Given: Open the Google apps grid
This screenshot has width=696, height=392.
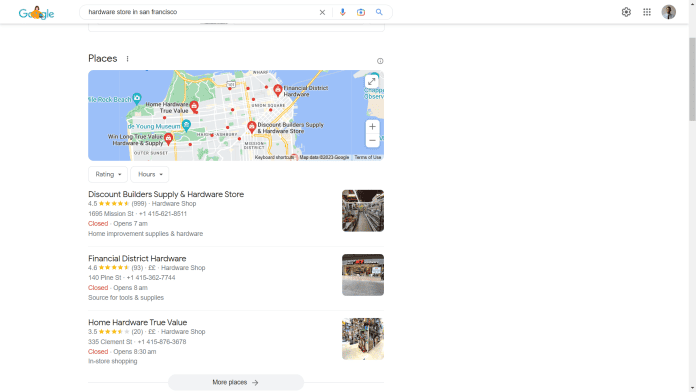Looking at the screenshot, I should tap(647, 12).
